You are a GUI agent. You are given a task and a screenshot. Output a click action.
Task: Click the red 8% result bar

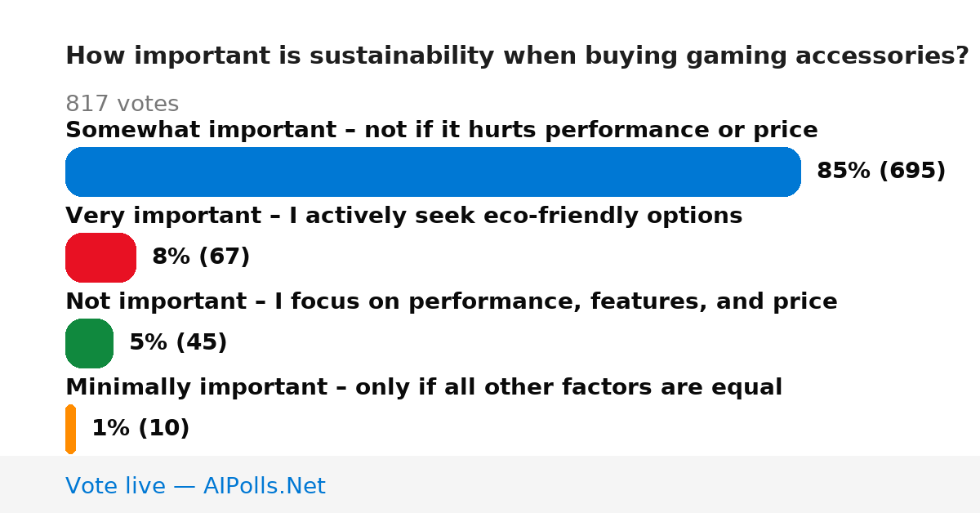click(x=100, y=257)
